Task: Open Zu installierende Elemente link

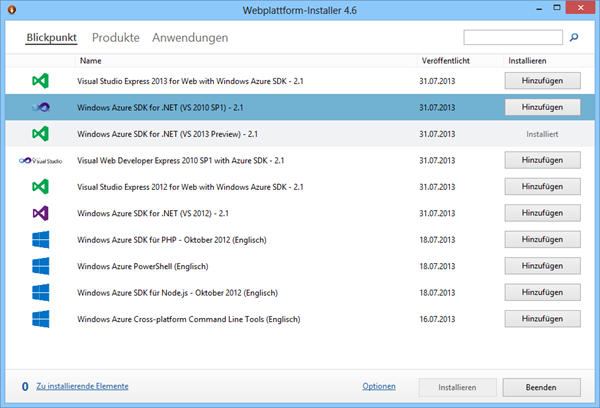Action: point(82,386)
